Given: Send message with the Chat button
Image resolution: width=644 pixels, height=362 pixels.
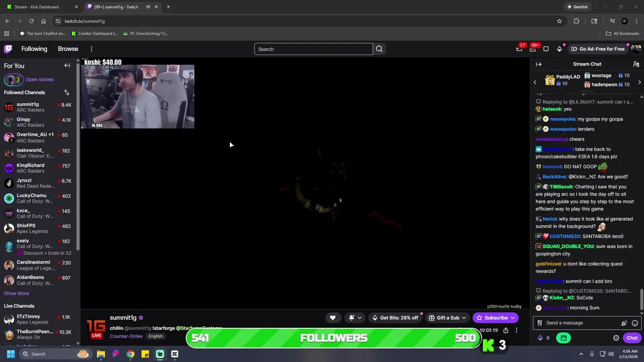Looking at the screenshot, I should point(632,338).
